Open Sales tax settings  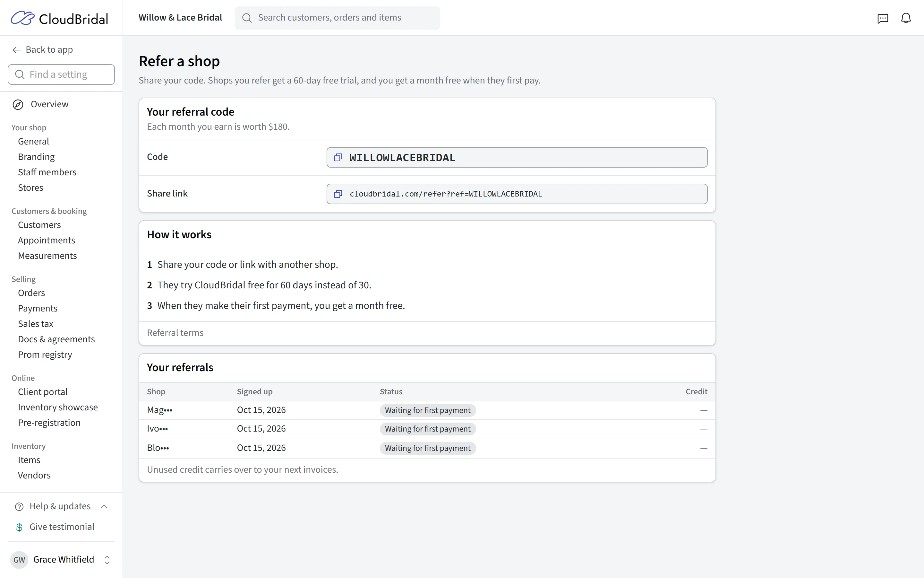[x=36, y=324]
